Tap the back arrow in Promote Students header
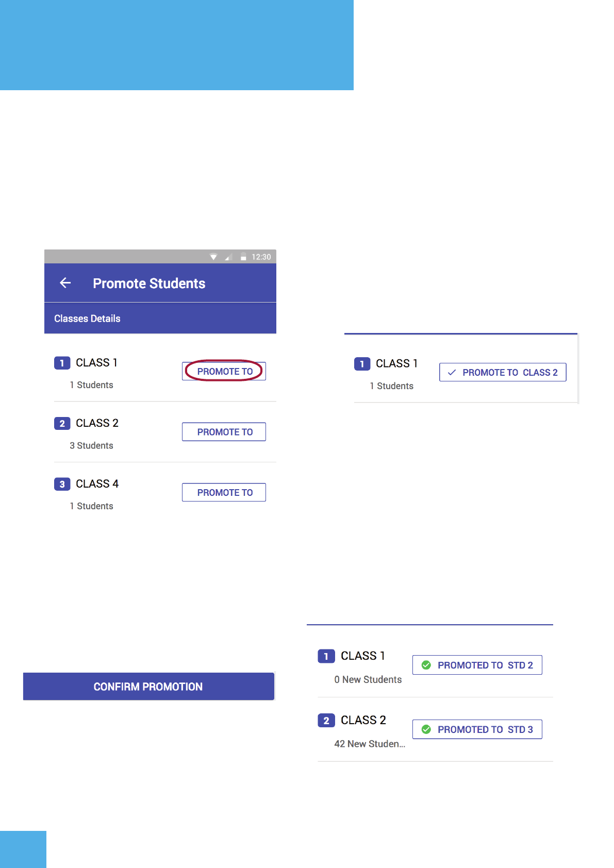614x868 pixels. coord(65,283)
